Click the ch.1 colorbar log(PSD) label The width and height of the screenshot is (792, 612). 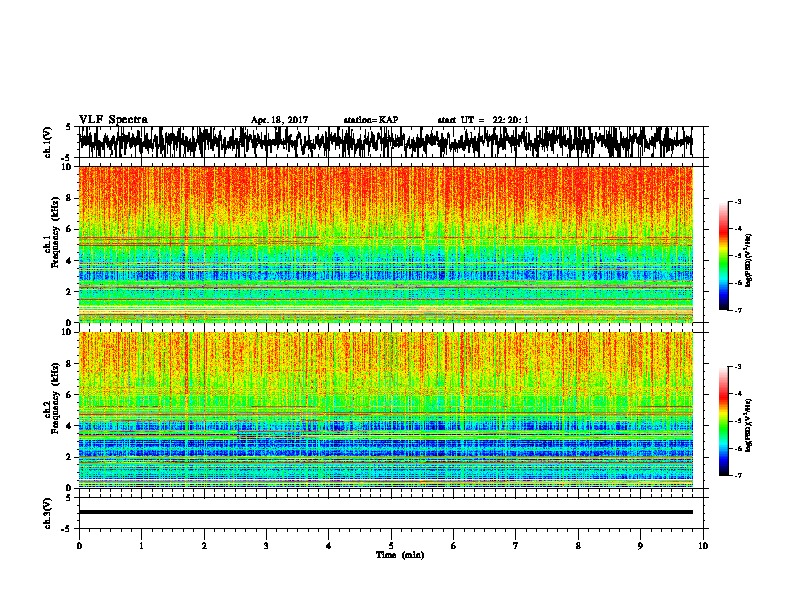click(748, 261)
